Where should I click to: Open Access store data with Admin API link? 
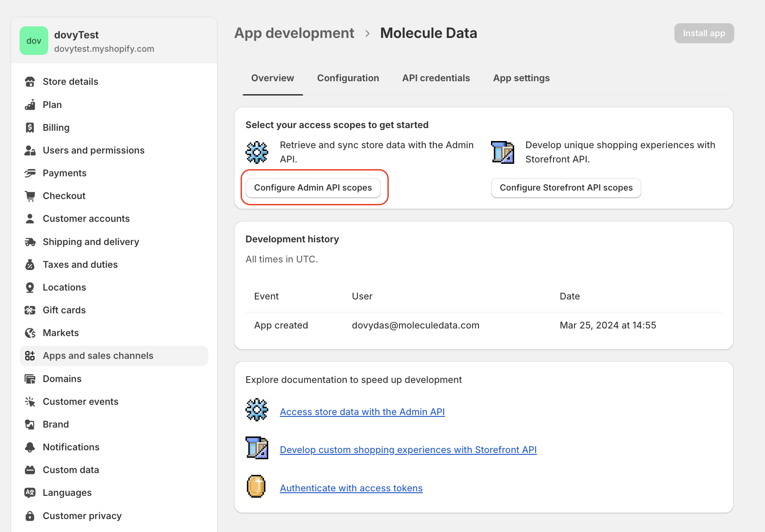(x=362, y=412)
